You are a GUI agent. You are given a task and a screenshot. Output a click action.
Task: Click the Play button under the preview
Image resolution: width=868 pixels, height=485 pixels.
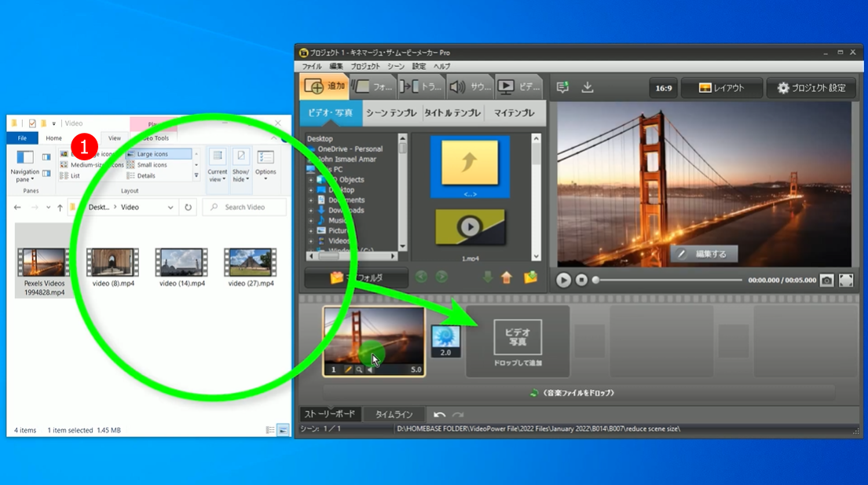[563, 280]
